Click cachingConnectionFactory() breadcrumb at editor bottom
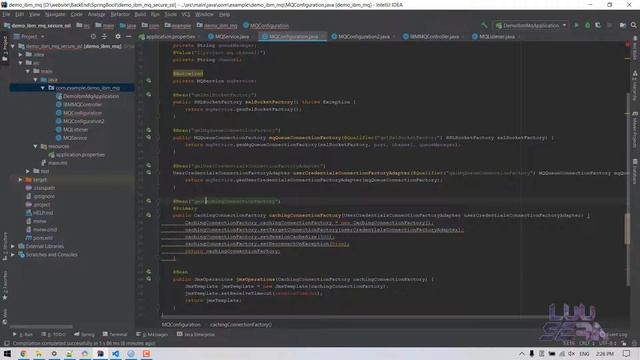This screenshot has width=640, height=360. 241,324
